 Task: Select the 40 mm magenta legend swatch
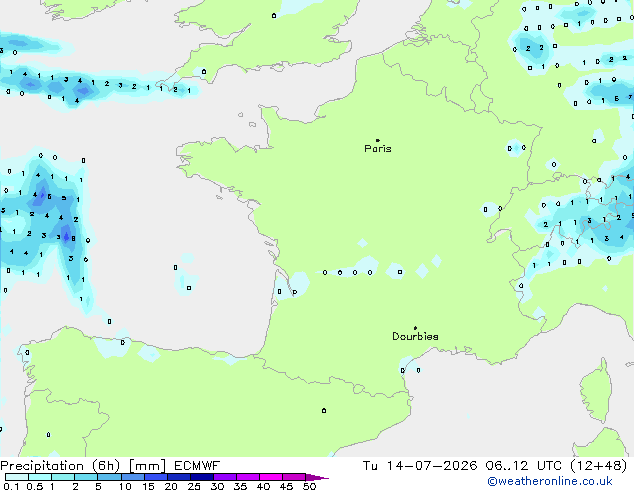tap(271, 477)
